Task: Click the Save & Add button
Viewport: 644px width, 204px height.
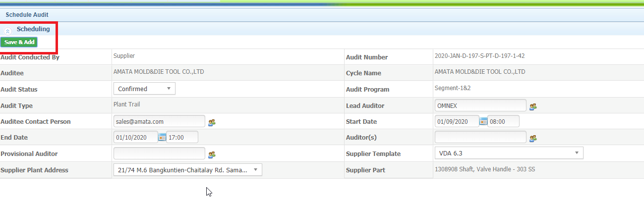Action: tap(19, 42)
